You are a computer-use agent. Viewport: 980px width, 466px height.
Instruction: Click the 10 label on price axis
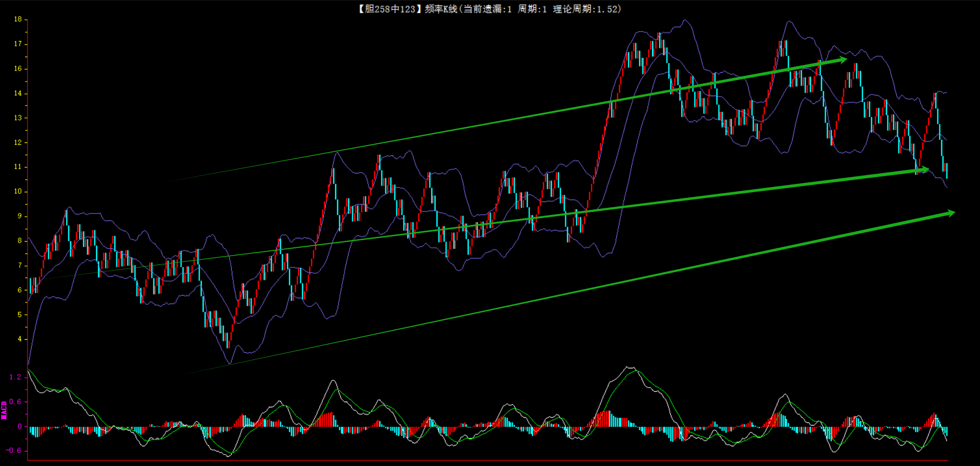point(18,191)
